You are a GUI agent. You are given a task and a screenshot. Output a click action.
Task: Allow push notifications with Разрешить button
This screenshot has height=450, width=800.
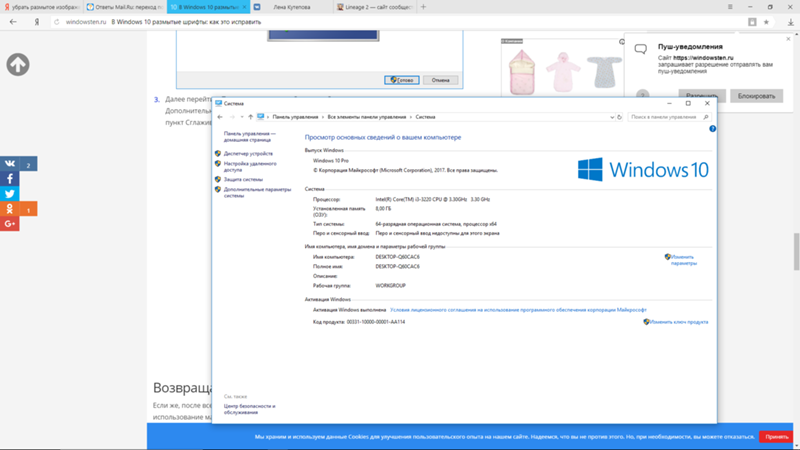pos(702,96)
